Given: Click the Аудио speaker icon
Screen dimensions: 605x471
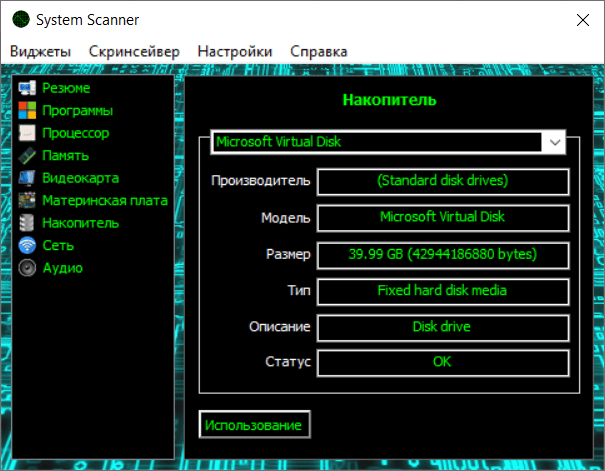Looking at the screenshot, I should 27,268.
